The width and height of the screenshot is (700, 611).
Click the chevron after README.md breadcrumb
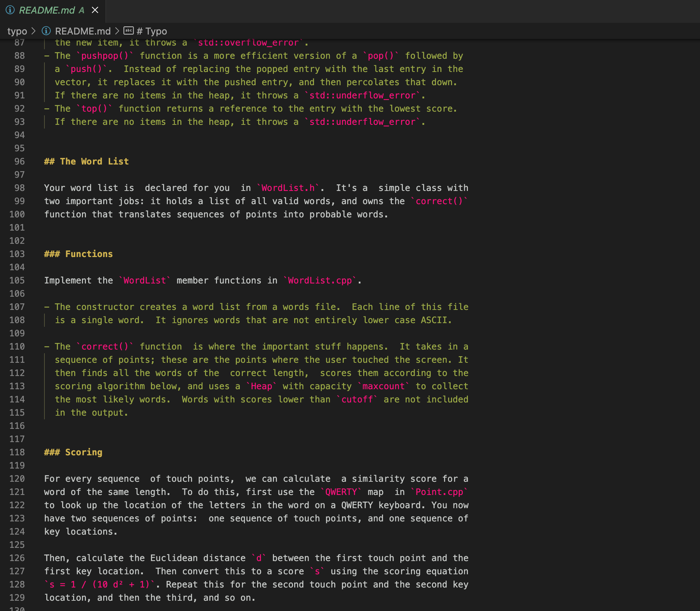[117, 31]
